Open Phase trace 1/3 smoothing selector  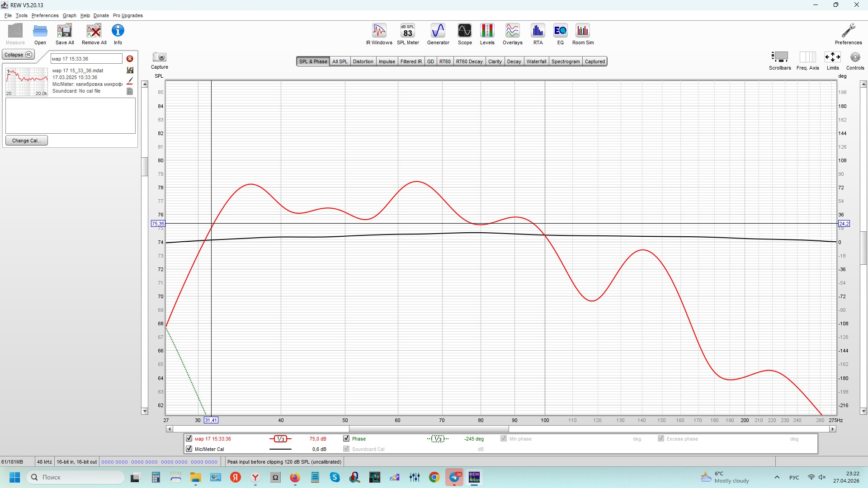[438, 439]
